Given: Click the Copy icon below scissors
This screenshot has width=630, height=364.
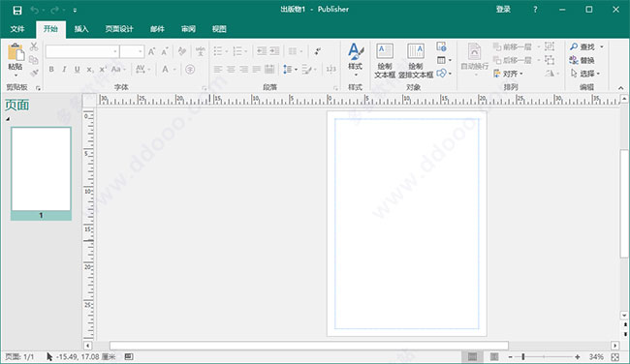Looking at the screenshot, I should pos(34,60).
